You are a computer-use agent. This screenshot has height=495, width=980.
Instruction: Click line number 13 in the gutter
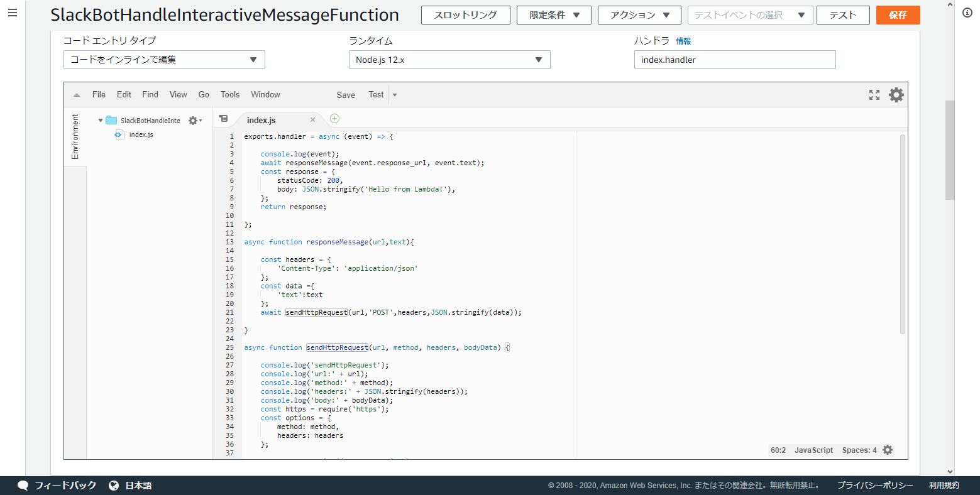tap(230, 242)
